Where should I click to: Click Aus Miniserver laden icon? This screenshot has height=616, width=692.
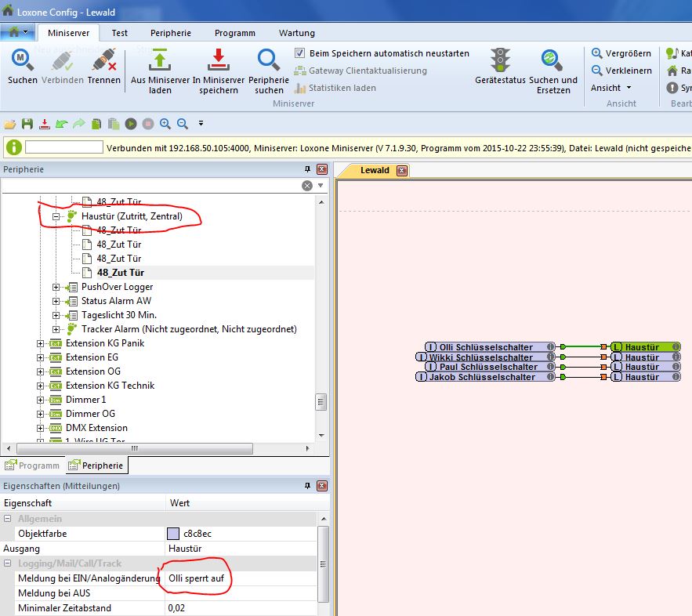pyautogui.click(x=160, y=61)
